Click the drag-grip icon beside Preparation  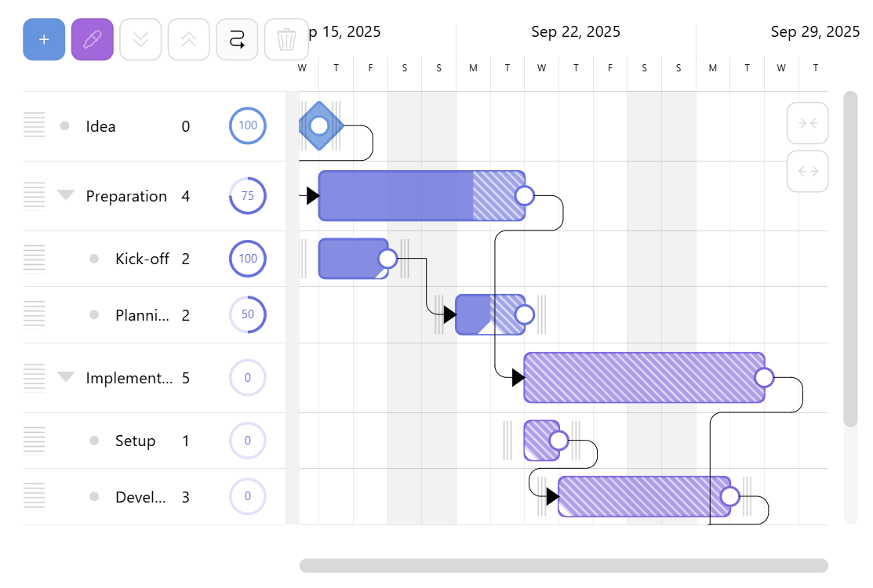(34, 194)
